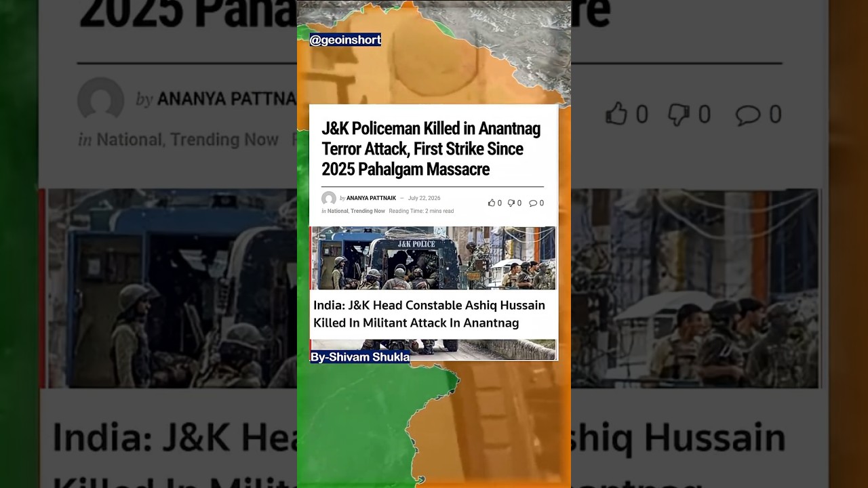The width and height of the screenshot is (868, 488).
Task: Click the Reading Time: 2 mins read text
Action: click(421, 211)
